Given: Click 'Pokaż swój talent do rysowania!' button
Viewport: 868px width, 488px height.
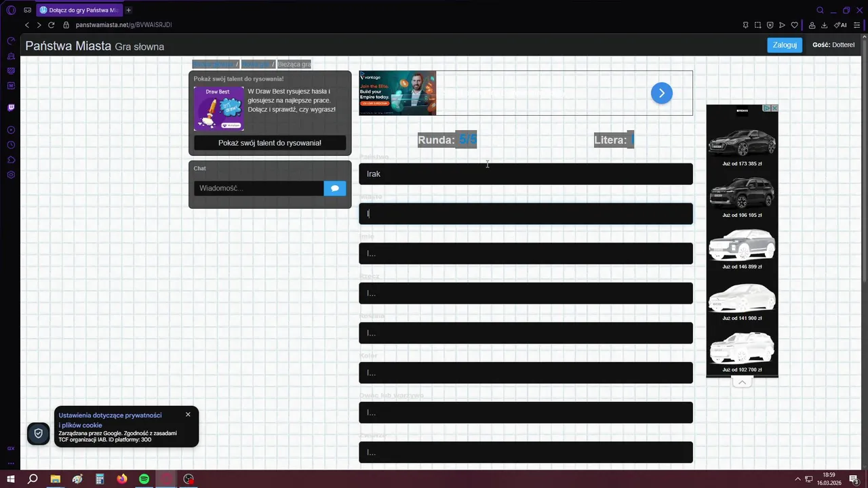Looking at the screenshot, I should (270, 143).
